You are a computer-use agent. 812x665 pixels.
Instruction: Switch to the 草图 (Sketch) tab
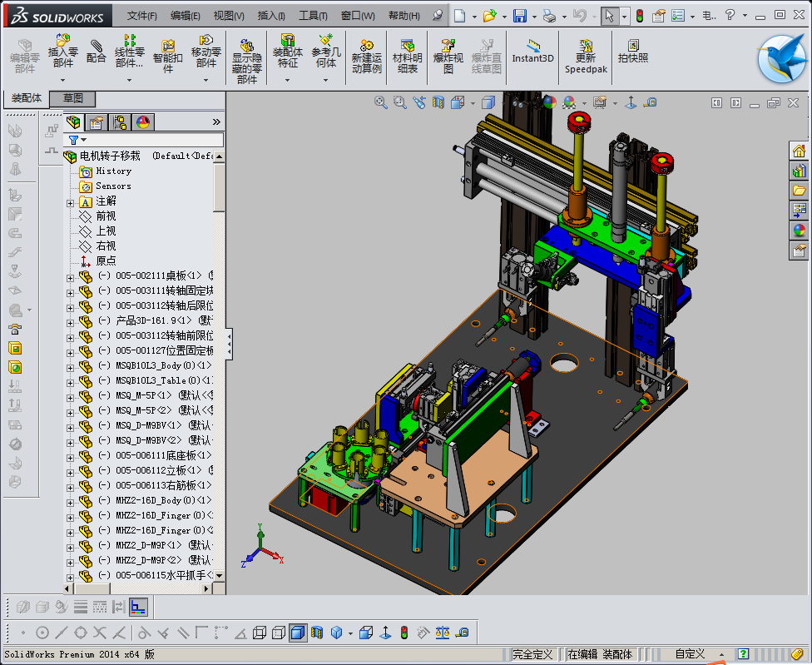(x=73, y=98)
